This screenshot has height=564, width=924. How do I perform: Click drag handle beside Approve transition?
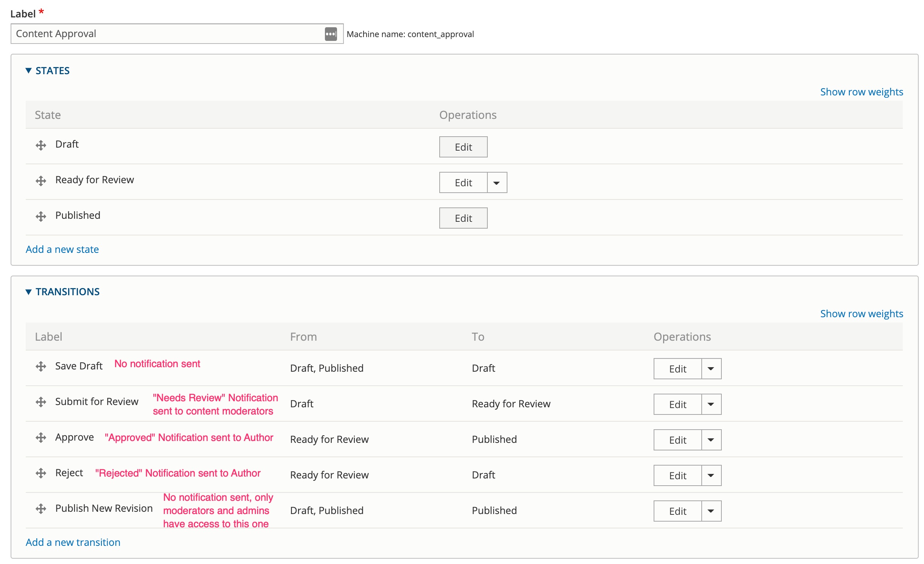point(41,438)
